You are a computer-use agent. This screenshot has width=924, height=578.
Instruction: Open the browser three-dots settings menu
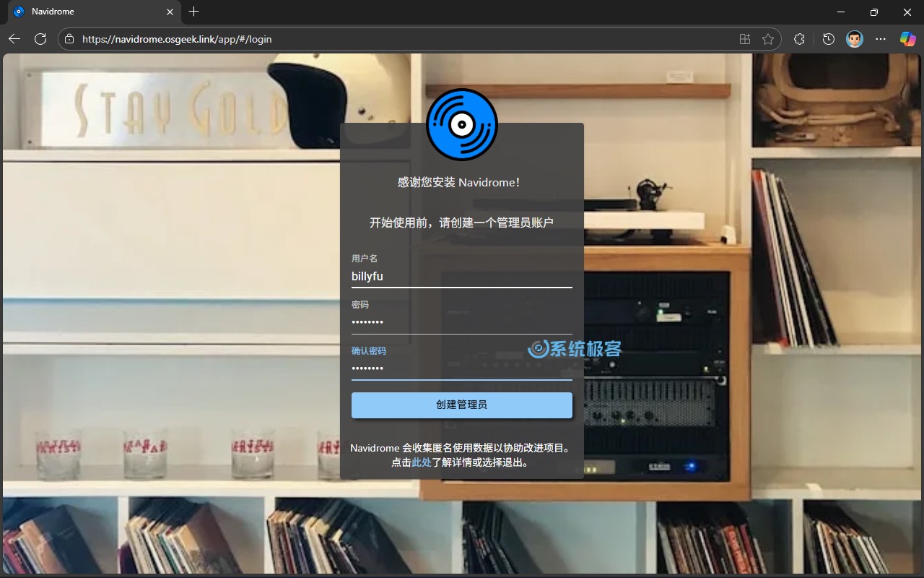(881, 39)
